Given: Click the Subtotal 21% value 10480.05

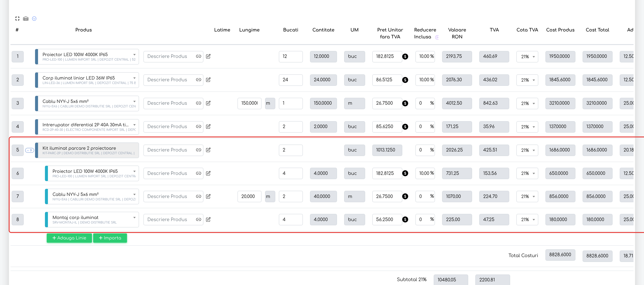Looking at the screenshot, I should pyautogui.click(x=451, y=280).
